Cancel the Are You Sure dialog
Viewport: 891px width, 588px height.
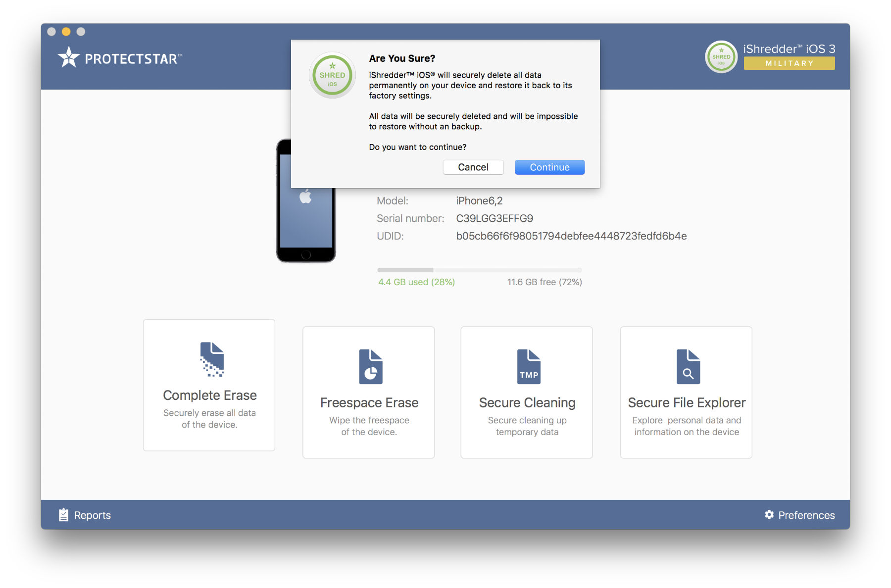473,167
